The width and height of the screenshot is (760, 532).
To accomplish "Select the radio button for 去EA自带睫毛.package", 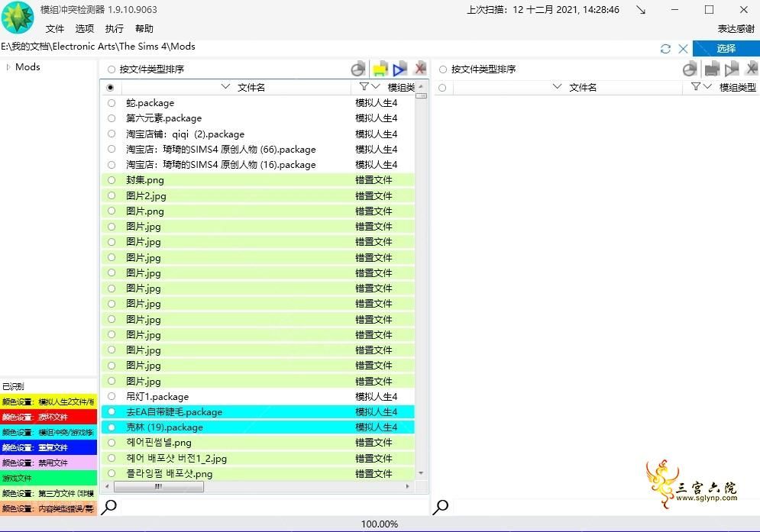I will point(112,412).
